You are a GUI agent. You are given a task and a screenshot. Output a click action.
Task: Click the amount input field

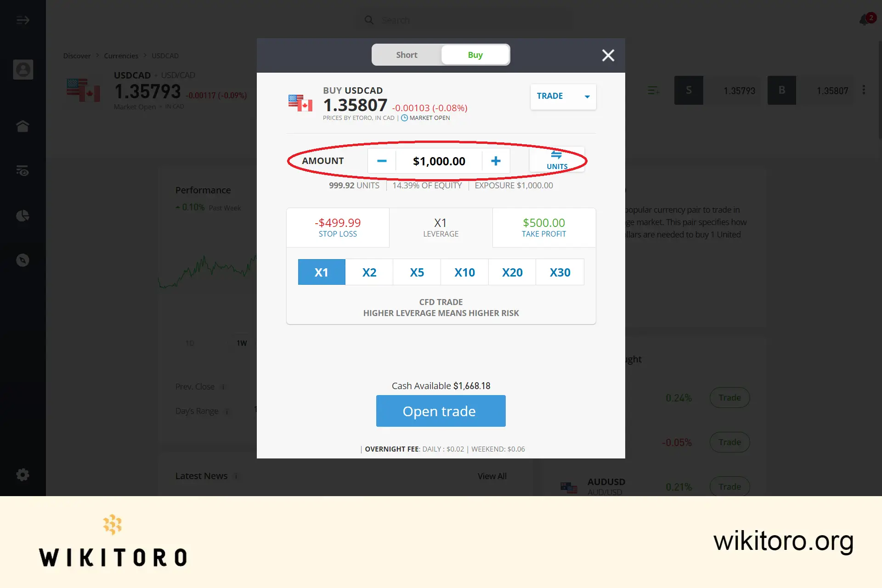(x=438, y=161)
